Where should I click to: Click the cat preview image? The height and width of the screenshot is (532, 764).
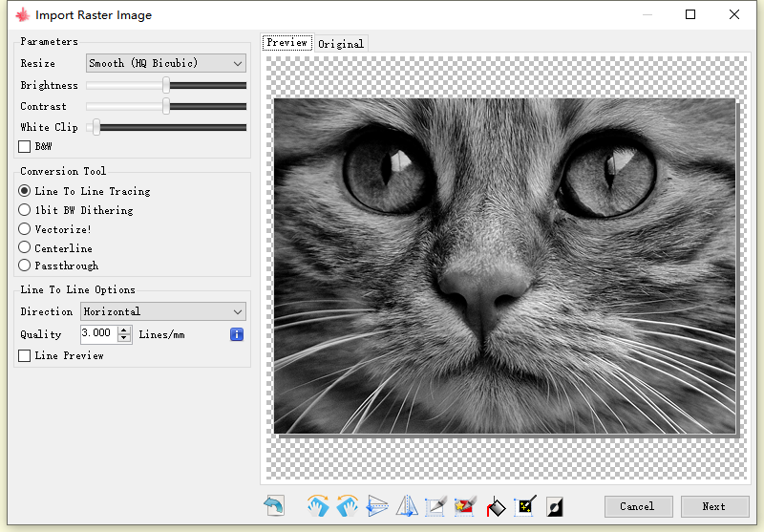pyautogui.click(x=505, y=266)
